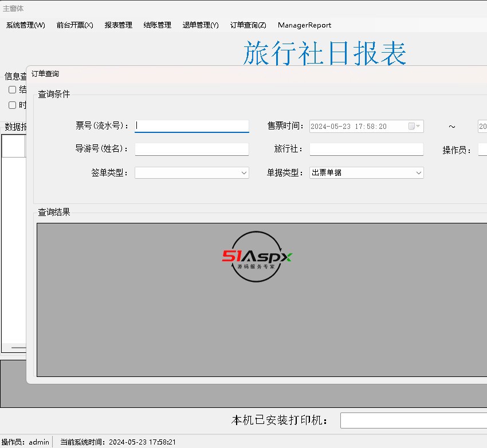This screenshot has height=448, width=487.
Task: Click the 51Aspx logo in the results area
Action: tap(257, 257)
